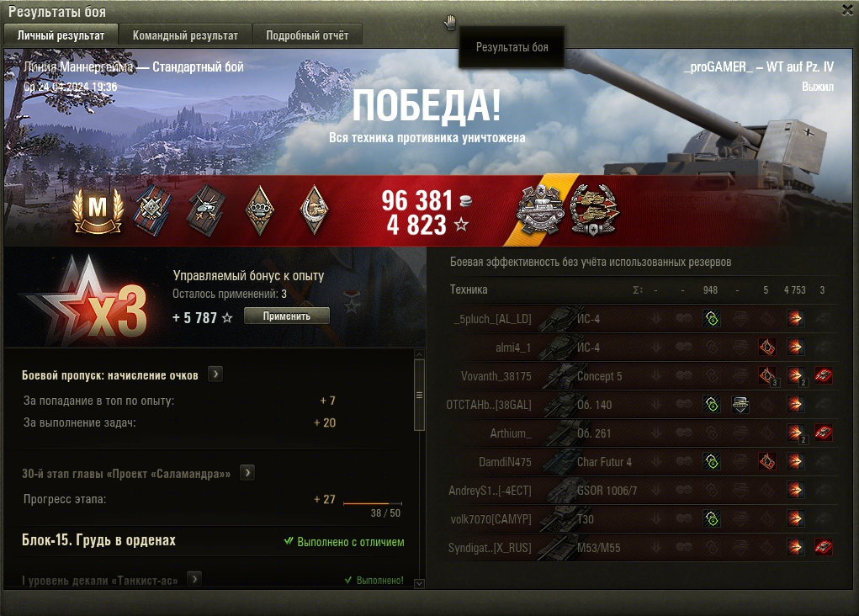Expand the Танкист-ас decal arrow
This screenshot has width=859, height=616.
point(194,579)
